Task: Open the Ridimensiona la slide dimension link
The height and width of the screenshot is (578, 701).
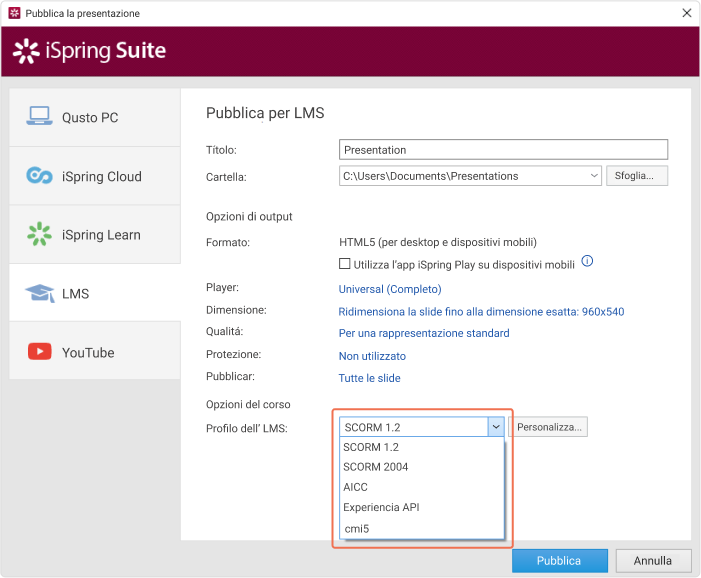Action: [481, 312]
